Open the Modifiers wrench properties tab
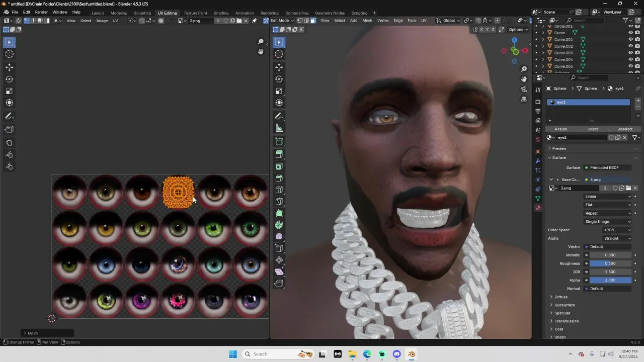The height and width of the screenshot is (362, 644). pyautogui.click(x=538, y=161)
